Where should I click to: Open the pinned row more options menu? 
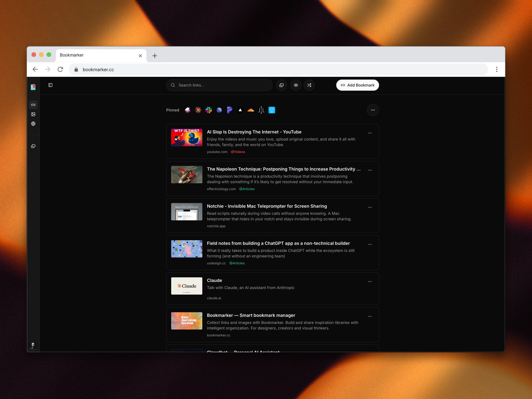point(373,110)
